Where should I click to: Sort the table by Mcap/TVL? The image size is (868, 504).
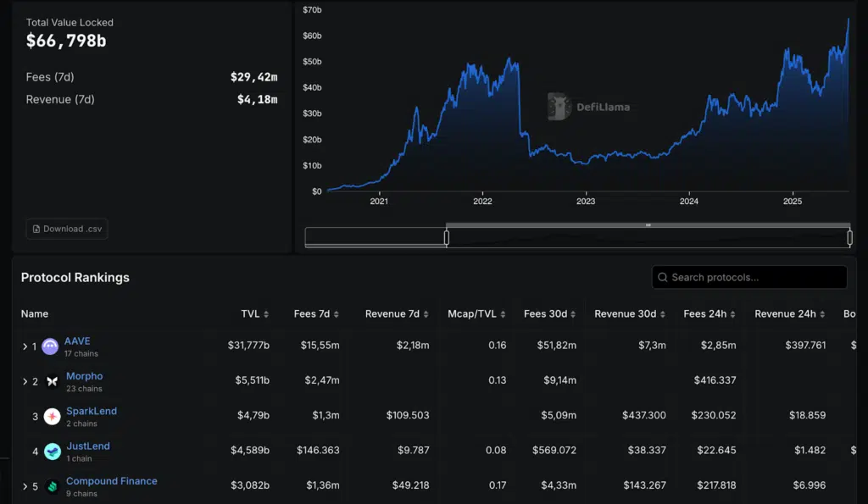click(475, 313)
